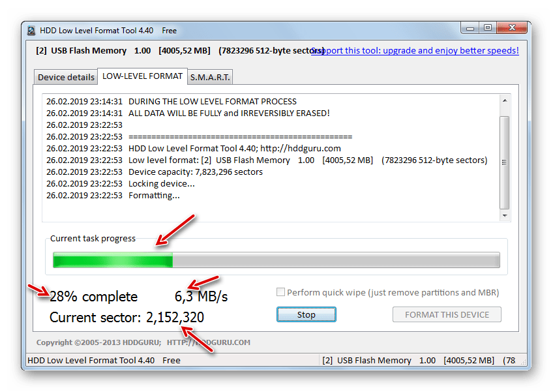Select the LOW-LEVEL FORMAT tab

(142, 76)
